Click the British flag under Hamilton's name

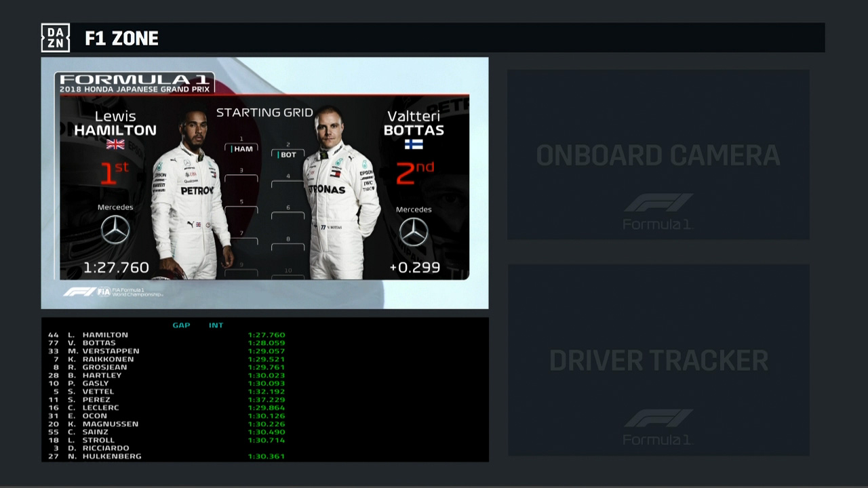click(x=115, y=144)
